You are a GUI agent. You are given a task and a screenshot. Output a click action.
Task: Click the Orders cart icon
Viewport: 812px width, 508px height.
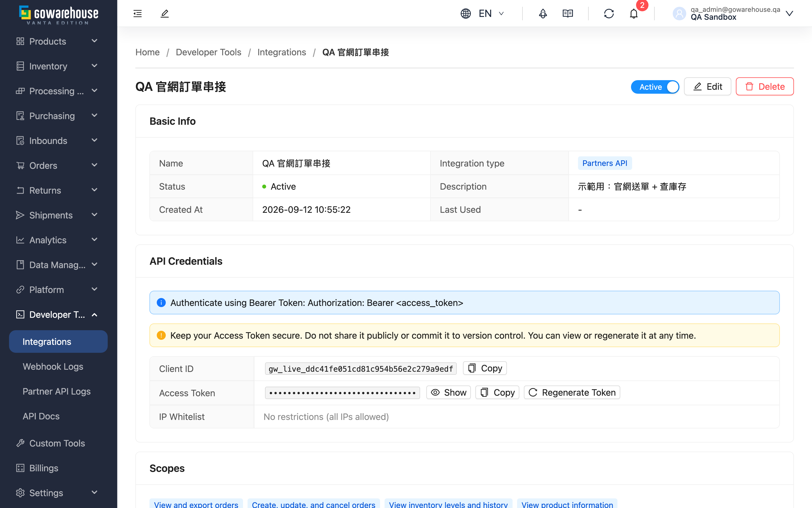pos(20,165)
